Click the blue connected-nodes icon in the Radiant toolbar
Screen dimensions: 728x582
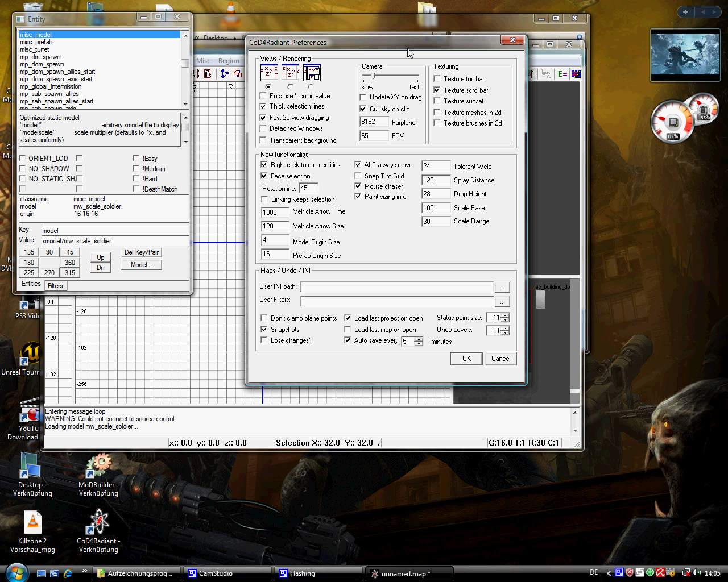pyautogui.click(x=225, y=74)
